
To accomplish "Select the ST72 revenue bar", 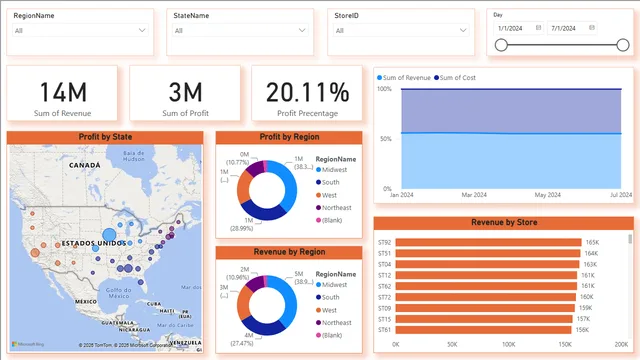I will tap(486, 297).
